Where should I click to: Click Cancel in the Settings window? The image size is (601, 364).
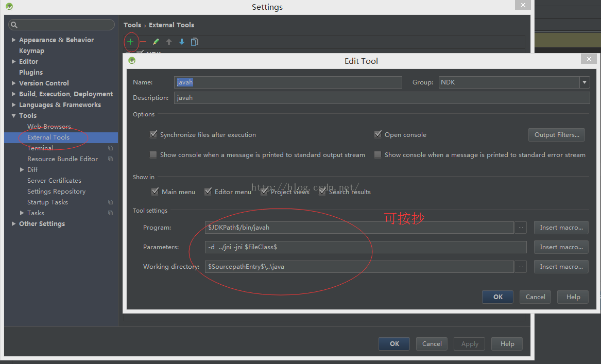point(432,344)
